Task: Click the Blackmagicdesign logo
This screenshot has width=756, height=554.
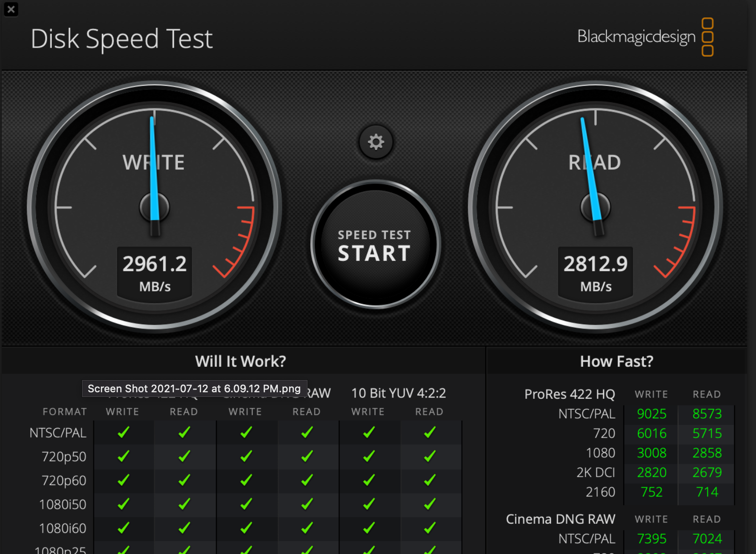Action: pyautogui.click(x=639, y=36)
